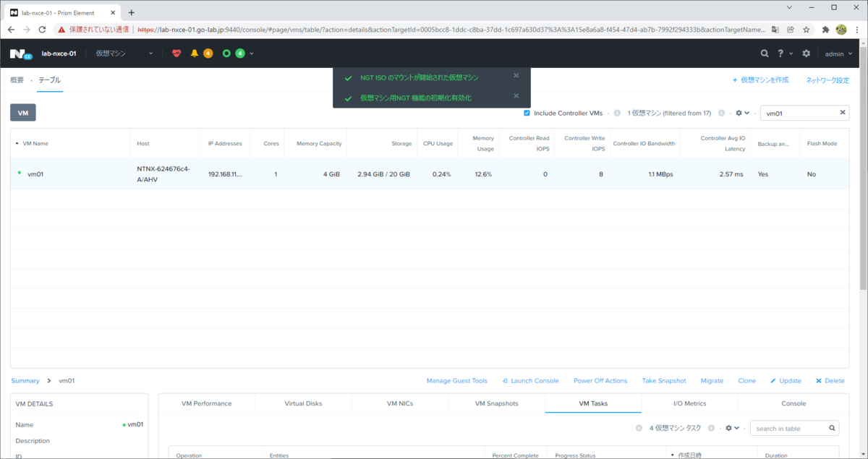Click Migrate action
The width and height of the screenshot is (868, 459).
pos(712,380)
